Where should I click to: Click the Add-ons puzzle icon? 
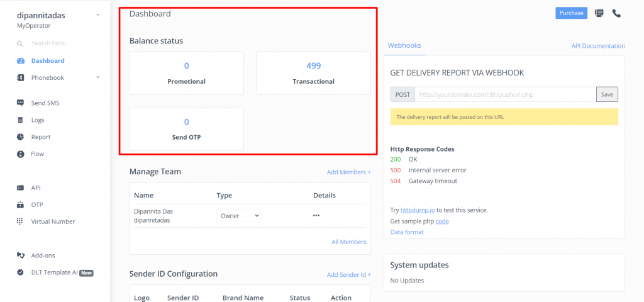[x=21, y=255]
